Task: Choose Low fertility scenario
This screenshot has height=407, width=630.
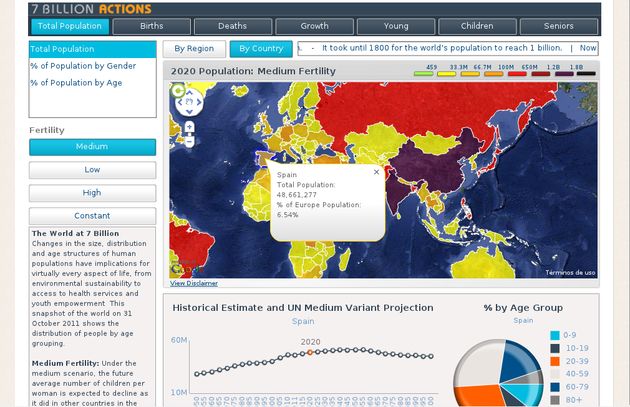Action: point(92,170)
